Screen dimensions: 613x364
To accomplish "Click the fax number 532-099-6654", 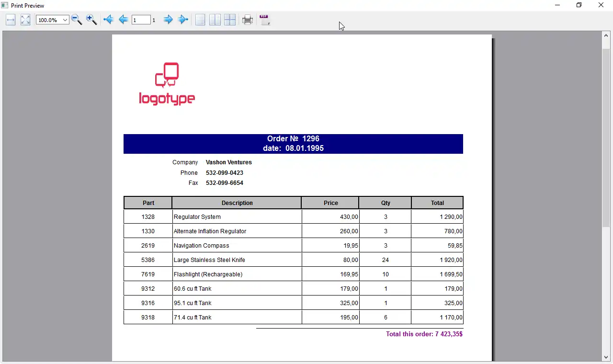I will coord(225,183).
